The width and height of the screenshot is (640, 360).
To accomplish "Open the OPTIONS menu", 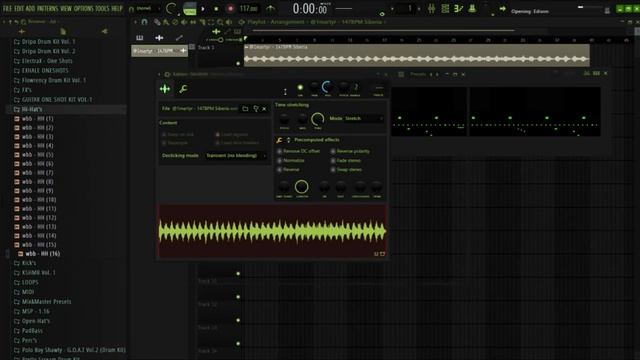I will [x=84, y=9].
